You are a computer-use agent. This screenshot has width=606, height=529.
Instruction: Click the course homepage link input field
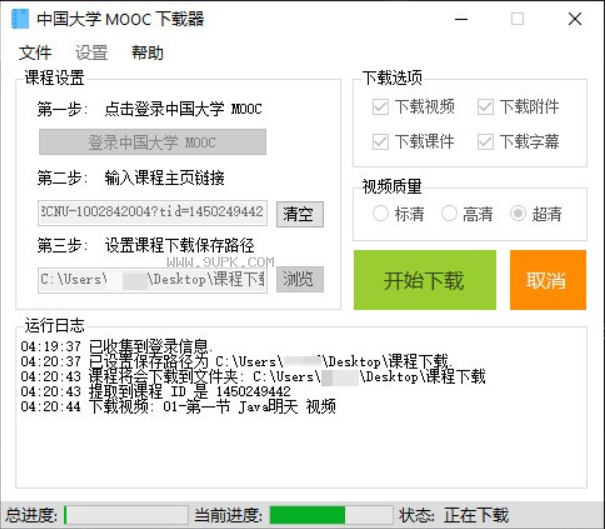point(152,213)
